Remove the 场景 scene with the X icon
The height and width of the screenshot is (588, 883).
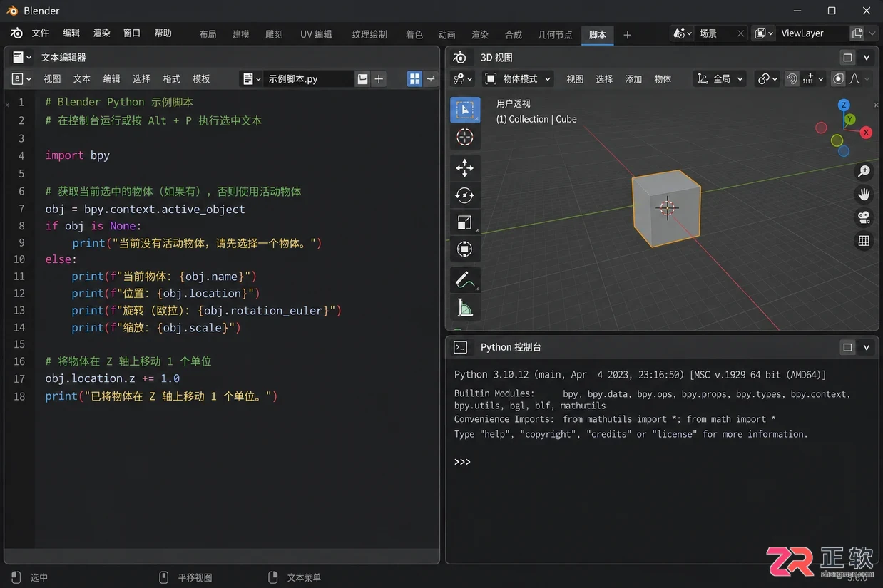pyautogui.click(x=741, y=33)
